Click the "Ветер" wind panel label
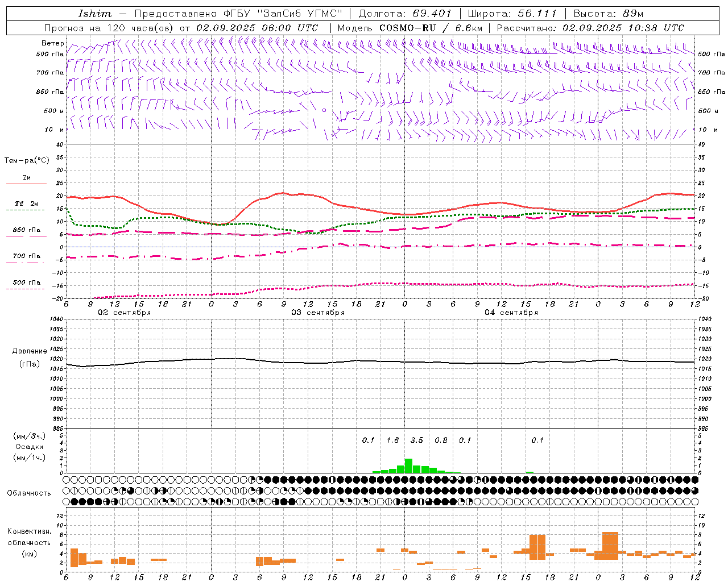 [53, 43]
